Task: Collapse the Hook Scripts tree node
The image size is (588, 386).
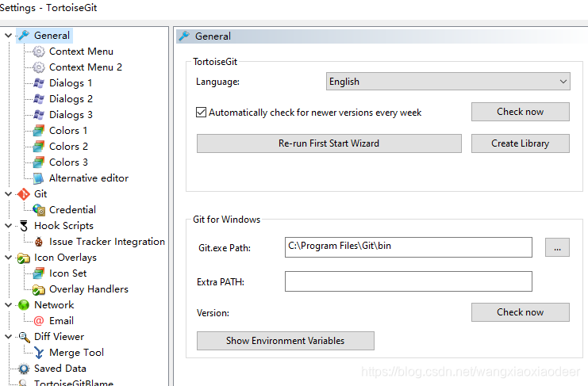Action: pyautogui.click(x=8, y=225)
